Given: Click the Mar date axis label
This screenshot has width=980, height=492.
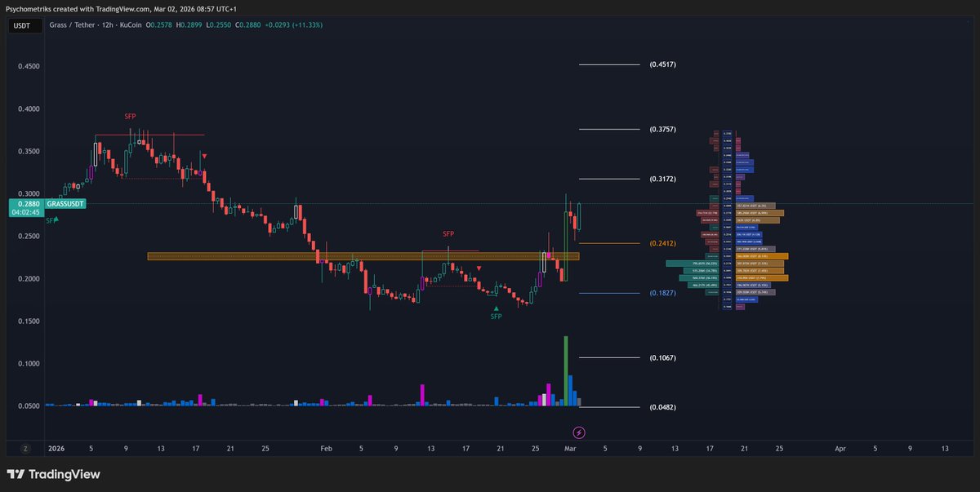Looking at the screenshot, I should pos(572,448).
